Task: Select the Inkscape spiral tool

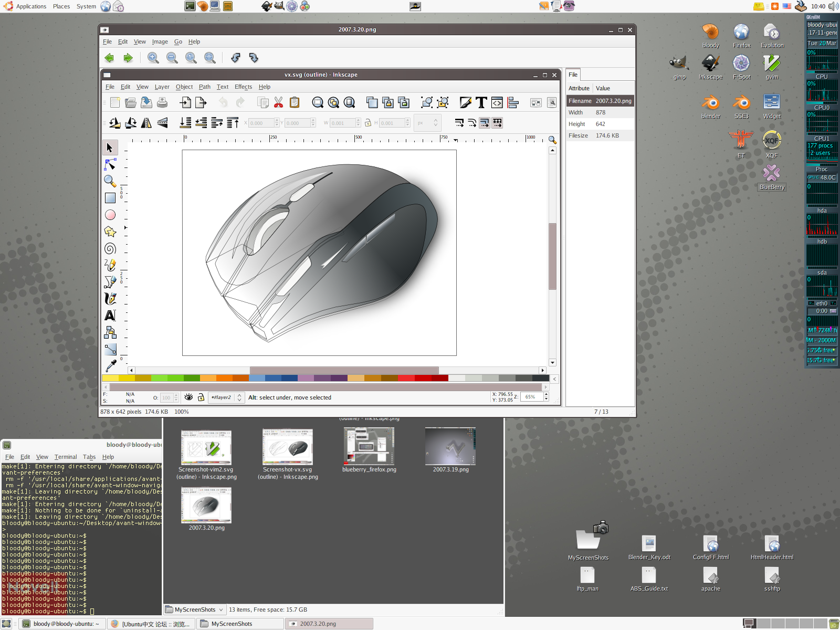Action: click(110, 248)
